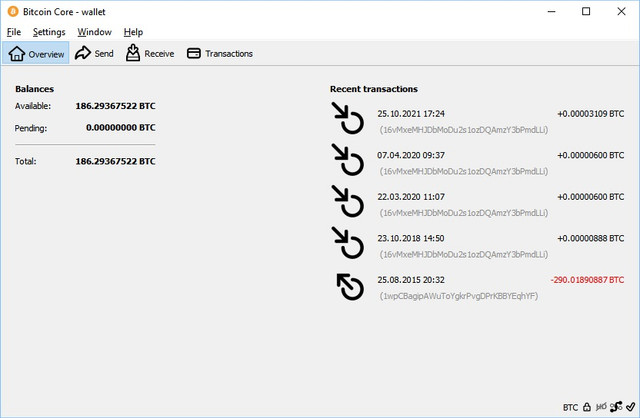Screen dimensions: 640x418
Task: Click the Pending balance 0.00000000 BTC
Action: 121,128
